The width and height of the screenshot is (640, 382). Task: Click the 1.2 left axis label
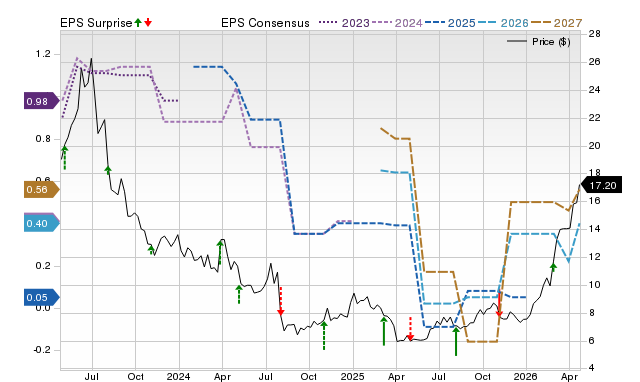click(x=43, y=54)
